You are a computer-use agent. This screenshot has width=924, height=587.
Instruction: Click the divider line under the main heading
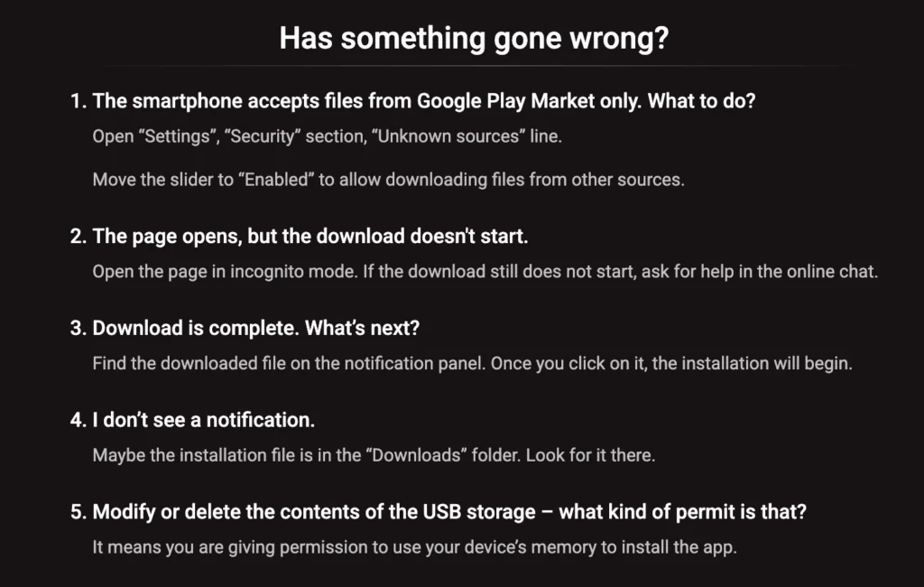[x=474, y=66]
